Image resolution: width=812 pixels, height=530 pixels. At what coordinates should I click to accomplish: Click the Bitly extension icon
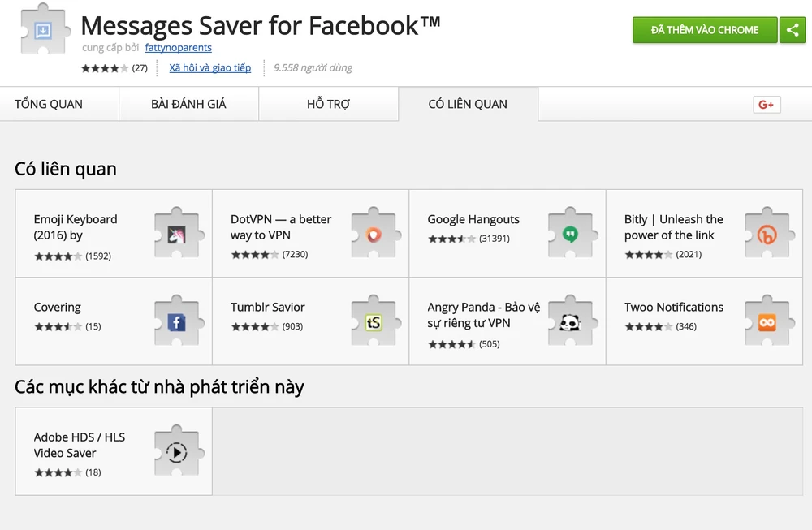767,235
